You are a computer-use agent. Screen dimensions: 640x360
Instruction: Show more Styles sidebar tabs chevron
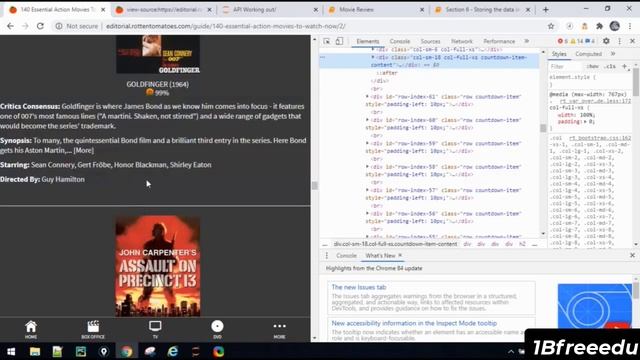[x=613, y=54]
